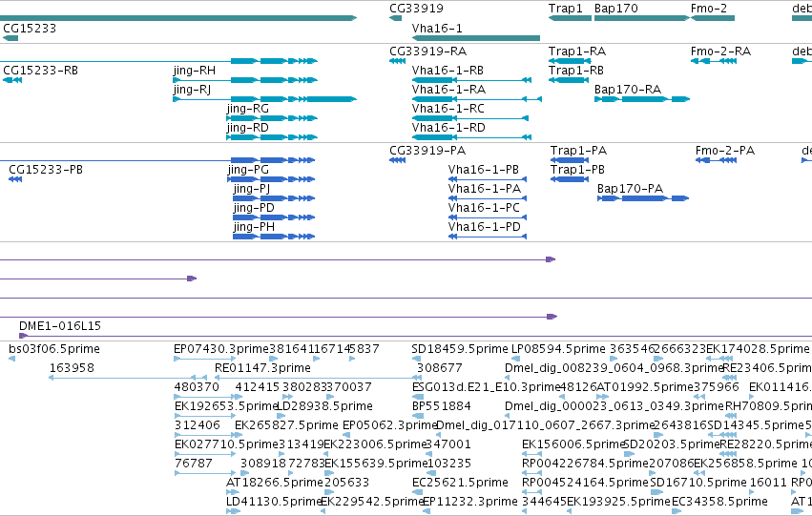Click transcript Vha16-1-RD label
The width and height of the screenshot is (812, 516).
(448, 128)
